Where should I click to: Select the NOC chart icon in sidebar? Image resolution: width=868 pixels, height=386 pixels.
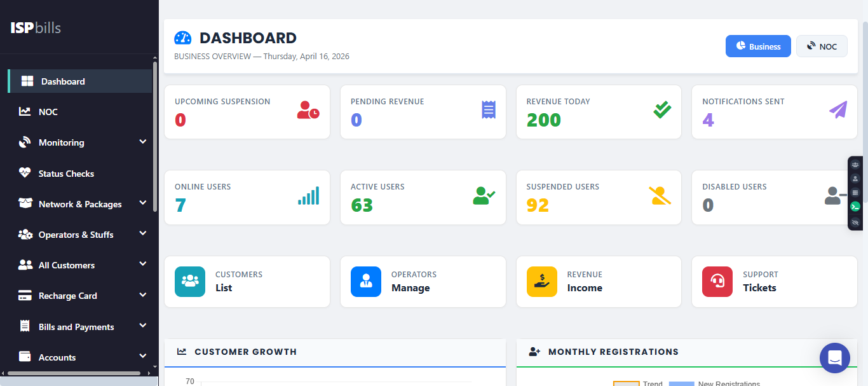[27, 111]
